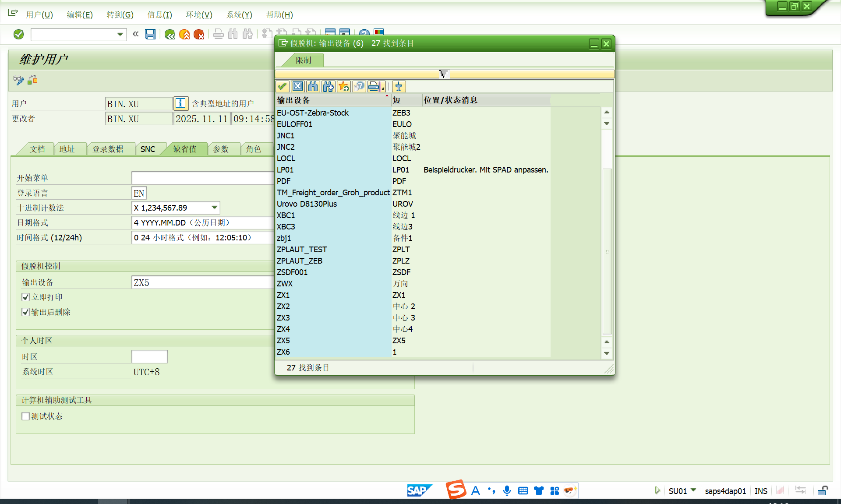Switch to the SNC tab
Image resolution: width=841 pixels, height=504 pixels.
(x=149, y=149)
